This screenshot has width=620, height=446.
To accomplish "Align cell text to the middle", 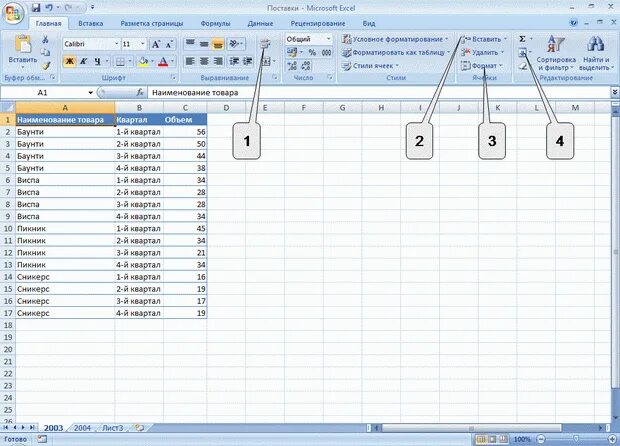I will coord(204,43).
